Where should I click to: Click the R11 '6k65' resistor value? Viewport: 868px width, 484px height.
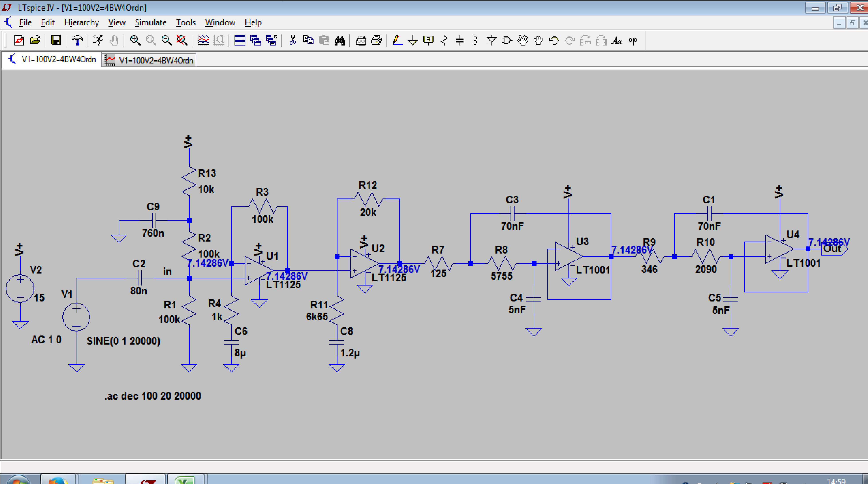click(x=317, y=317)
